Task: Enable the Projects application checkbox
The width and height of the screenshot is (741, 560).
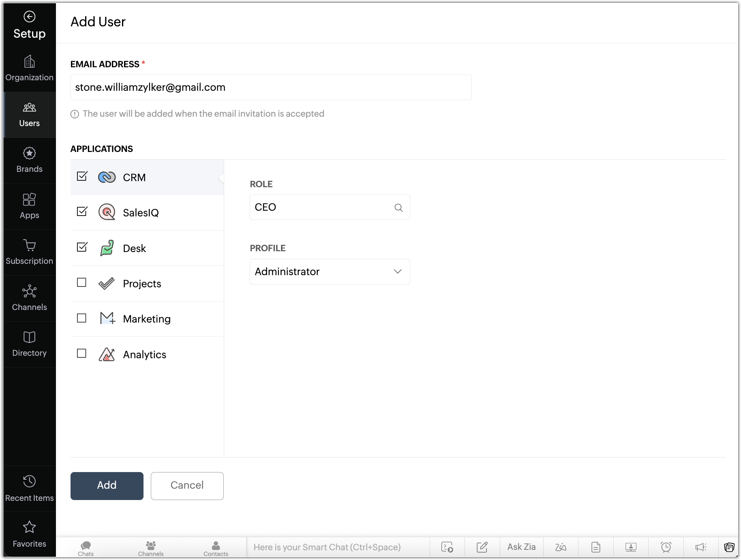Action: [x=81, y=282]
